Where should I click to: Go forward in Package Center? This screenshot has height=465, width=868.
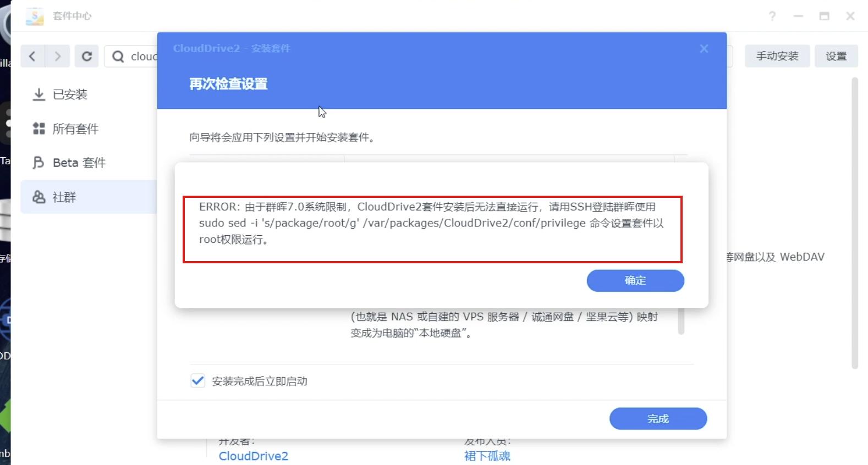pos(58,56)
